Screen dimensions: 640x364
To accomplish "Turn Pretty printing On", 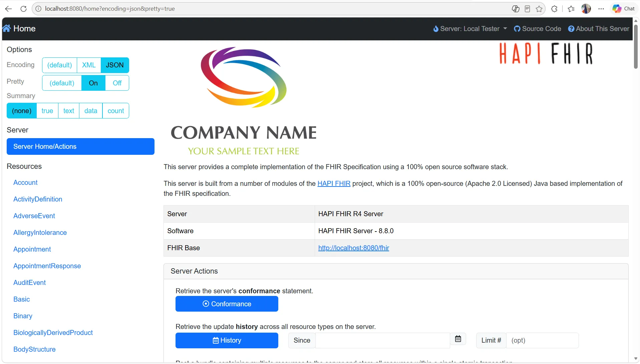I will [x=93, y=83].
